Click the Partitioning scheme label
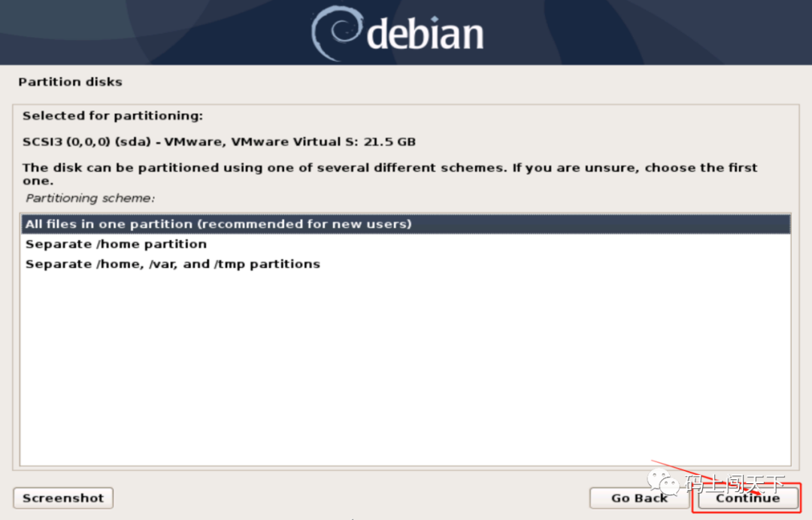 tap(90, 199)
